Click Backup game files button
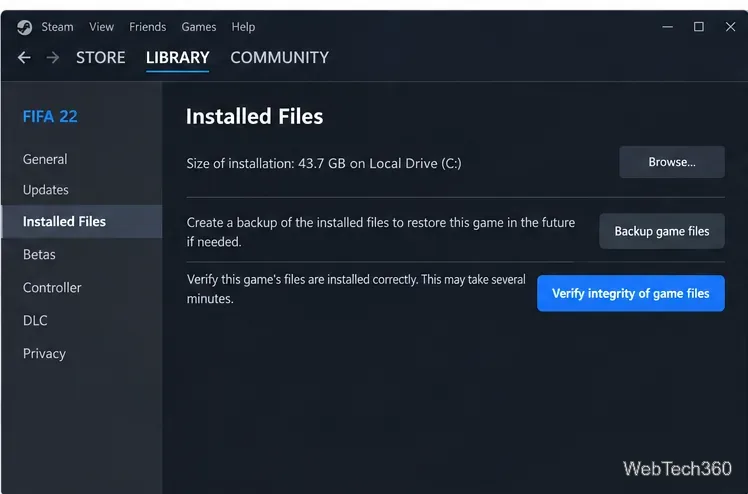This screenshot has height=494, width=748. pyautogui.click(x=662, y=231)
